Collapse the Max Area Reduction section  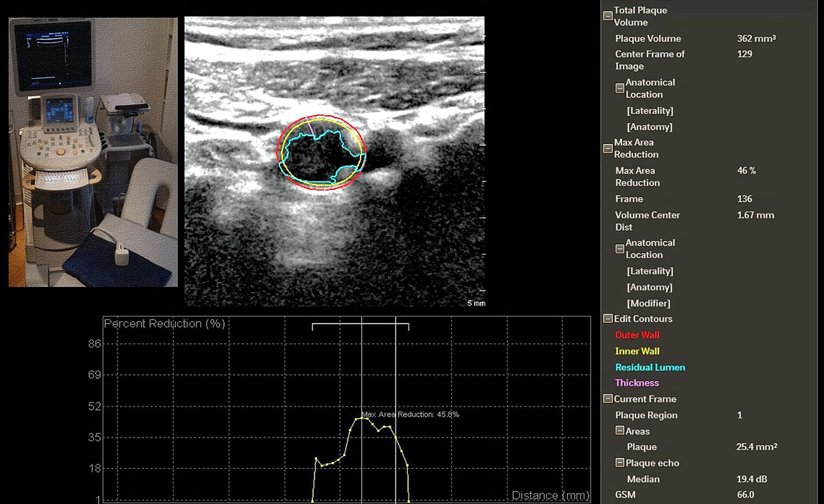click(608, 148)
